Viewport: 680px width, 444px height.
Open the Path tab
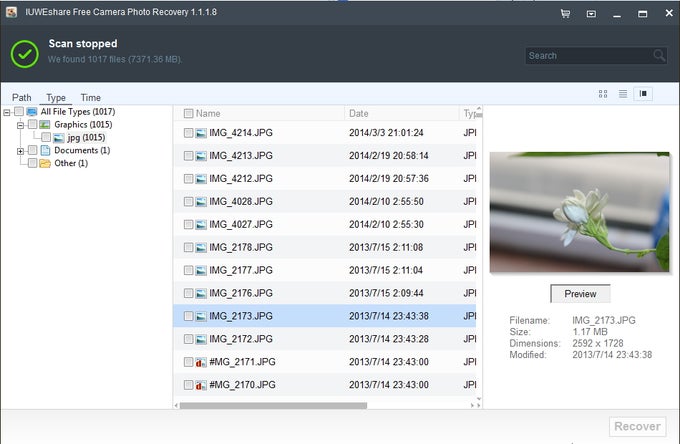[x=22, y=98]
